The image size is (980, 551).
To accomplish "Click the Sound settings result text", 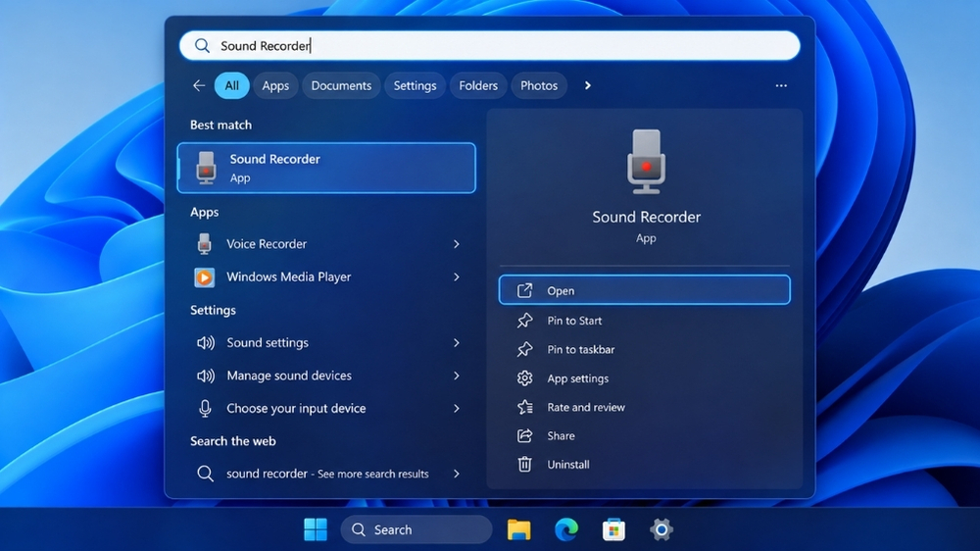I will tap(268, 343).
